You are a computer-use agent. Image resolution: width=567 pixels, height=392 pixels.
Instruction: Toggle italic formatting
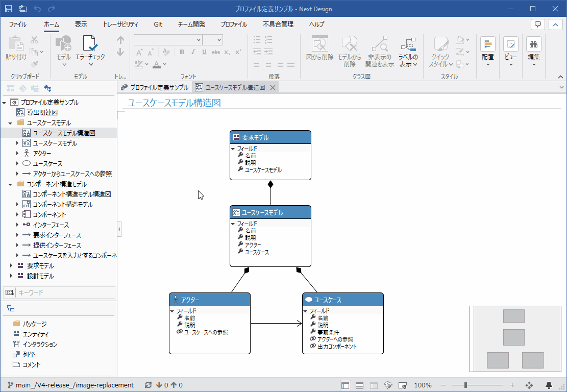(193, 52)
